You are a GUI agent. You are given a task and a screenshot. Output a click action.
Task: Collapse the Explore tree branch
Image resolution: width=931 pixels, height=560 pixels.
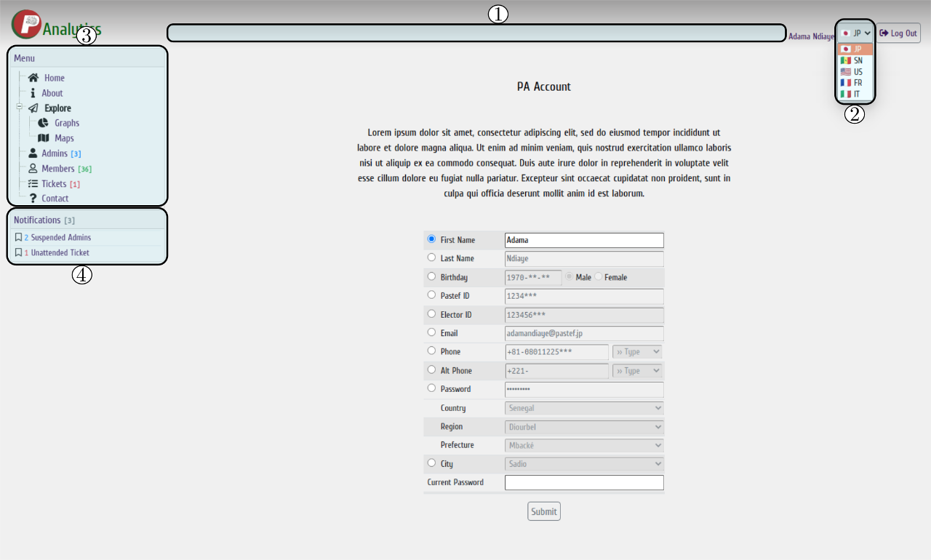click(19, 105)
